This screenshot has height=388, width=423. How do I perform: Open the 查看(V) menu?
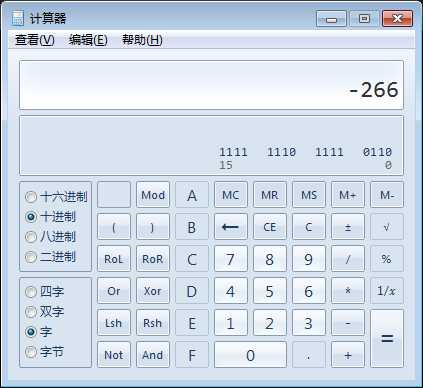point(34,40)
